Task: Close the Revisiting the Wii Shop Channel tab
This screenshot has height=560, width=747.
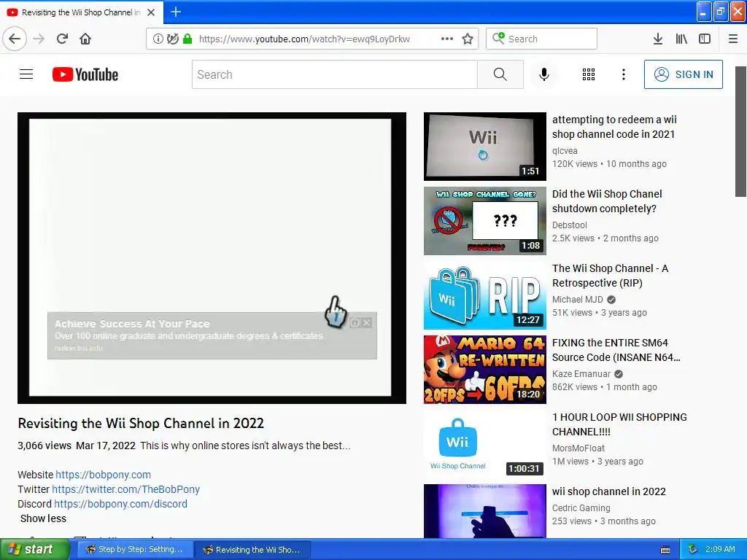Action: (151, 12)
